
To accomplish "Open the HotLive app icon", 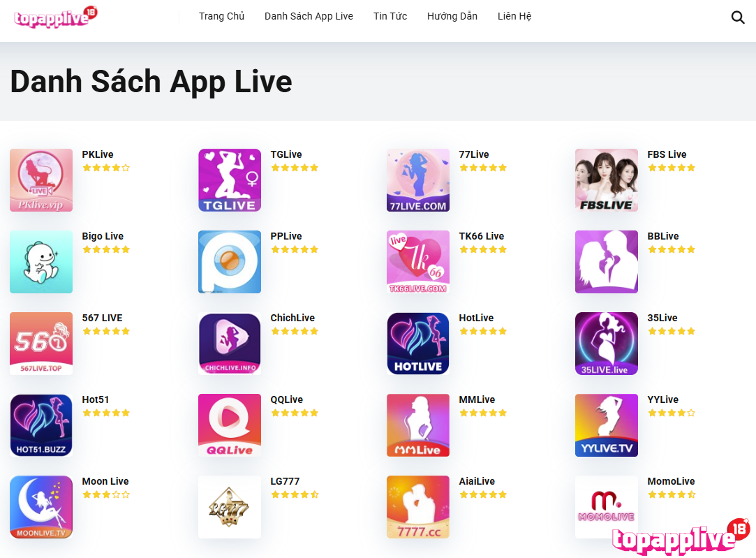I will coord(418,344).
